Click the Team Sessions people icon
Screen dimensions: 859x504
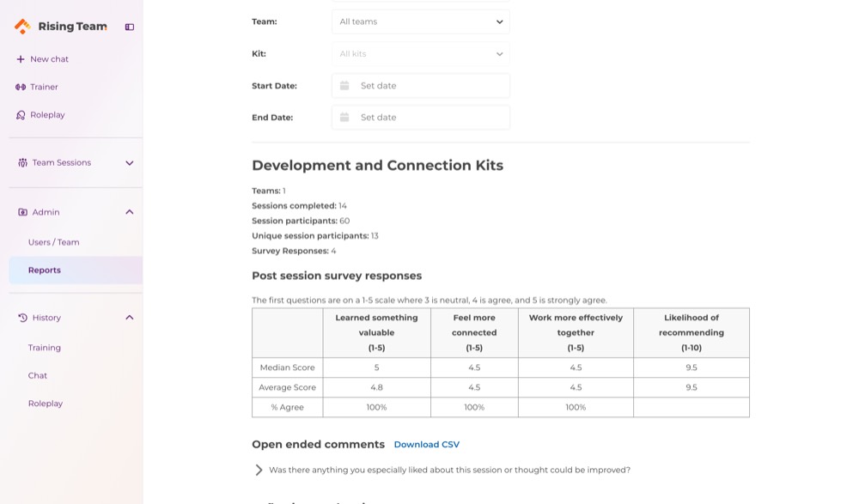(x=22, y=162)
